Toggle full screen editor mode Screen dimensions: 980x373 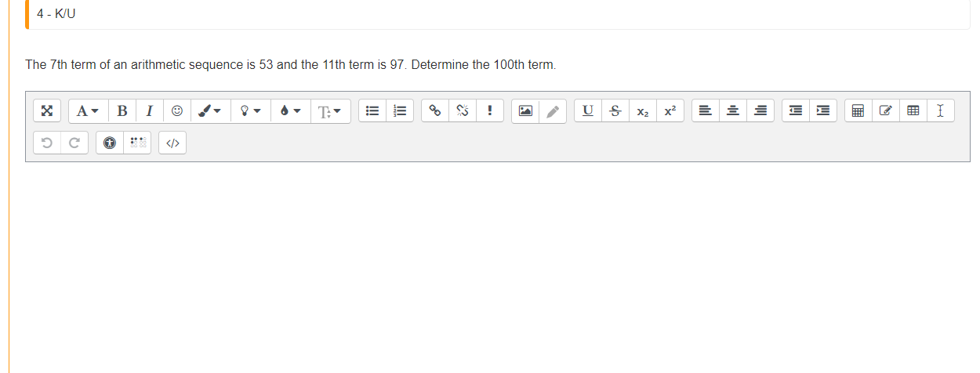pos(46,111)
